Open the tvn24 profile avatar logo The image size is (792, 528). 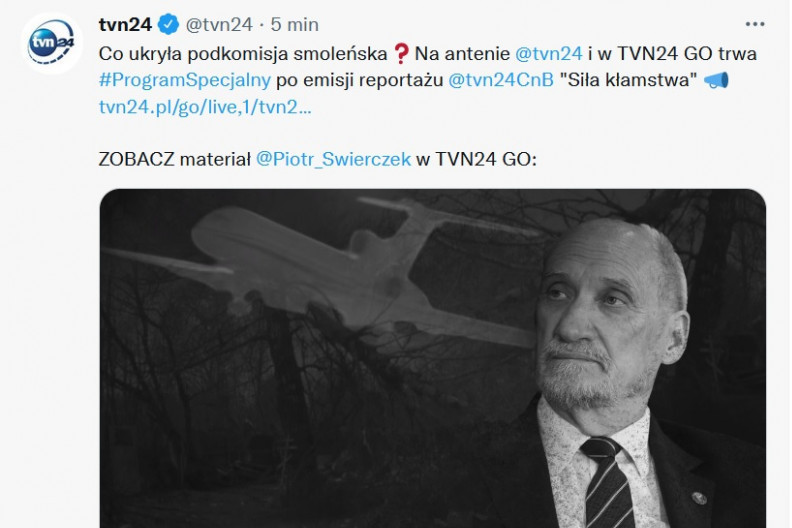pos(52,43)
